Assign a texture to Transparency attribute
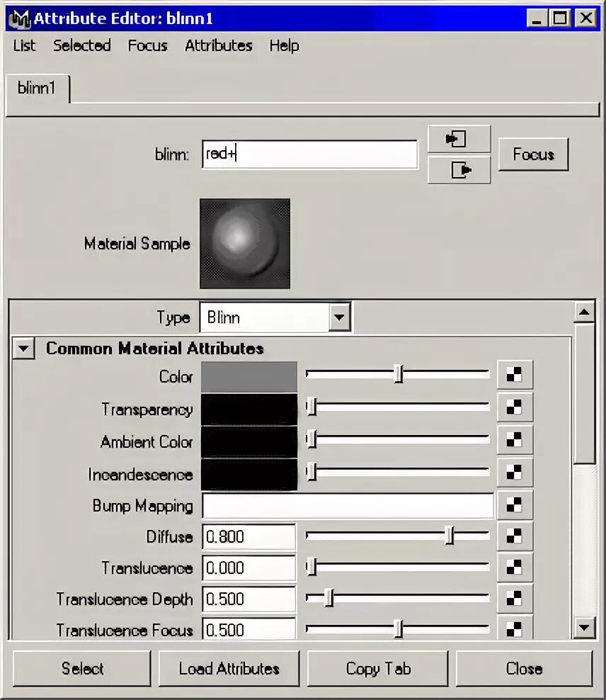 tap(515, 407)
